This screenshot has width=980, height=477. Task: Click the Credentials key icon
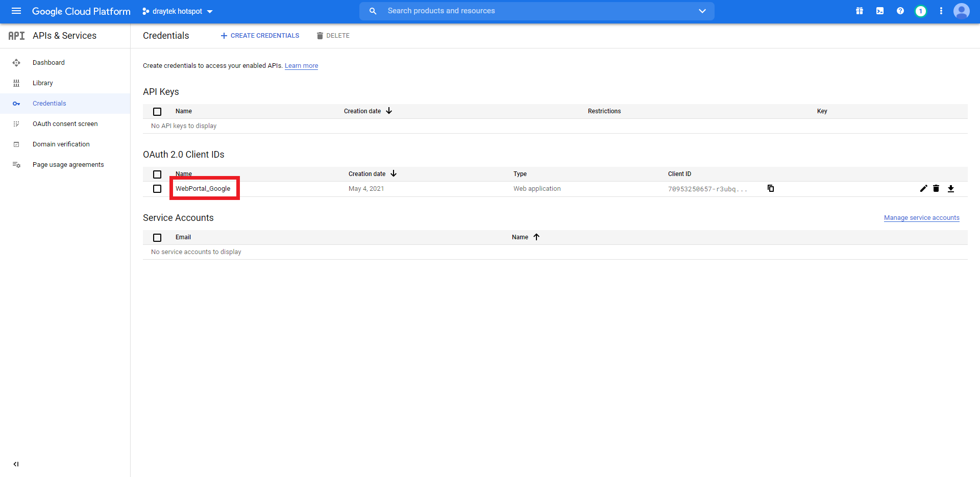tap(16, 104)
